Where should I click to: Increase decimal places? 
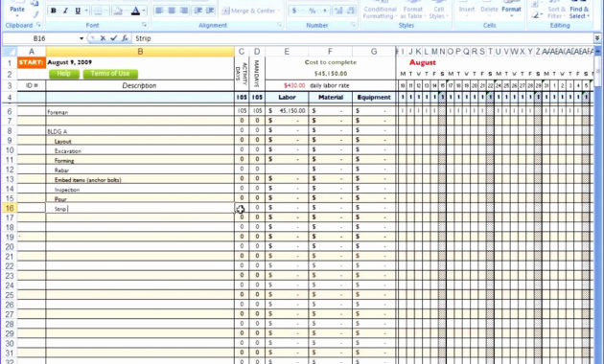(338, 11)
